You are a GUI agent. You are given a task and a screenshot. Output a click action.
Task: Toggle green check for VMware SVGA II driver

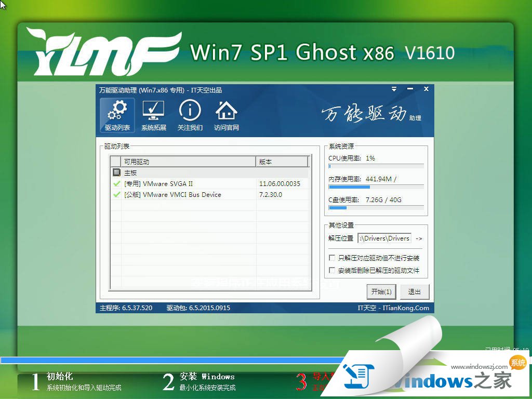[117, 183]
